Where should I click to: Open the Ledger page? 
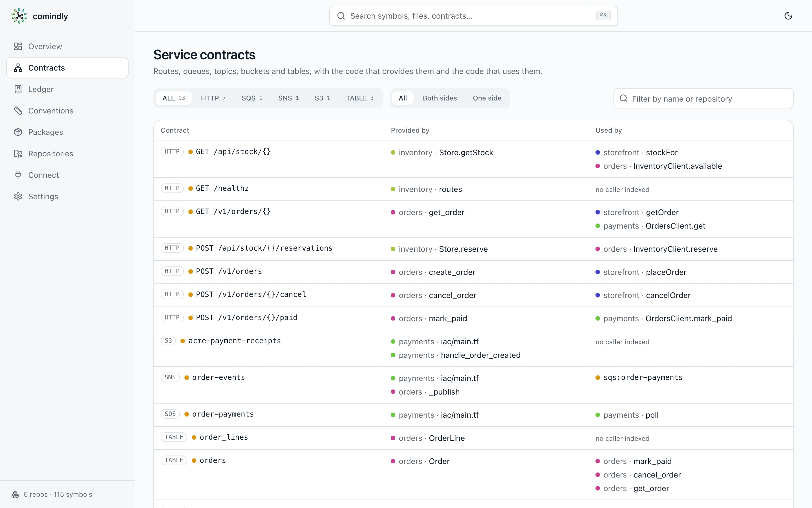click(67, 89)
